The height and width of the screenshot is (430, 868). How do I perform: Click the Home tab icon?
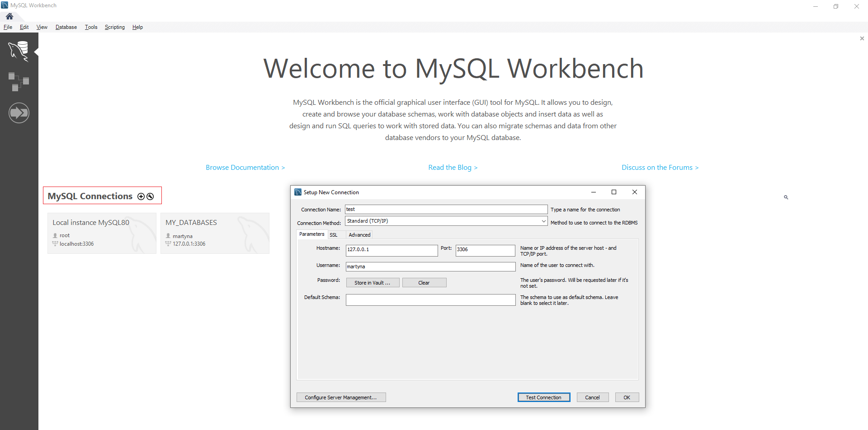click(x=9, y=16)
